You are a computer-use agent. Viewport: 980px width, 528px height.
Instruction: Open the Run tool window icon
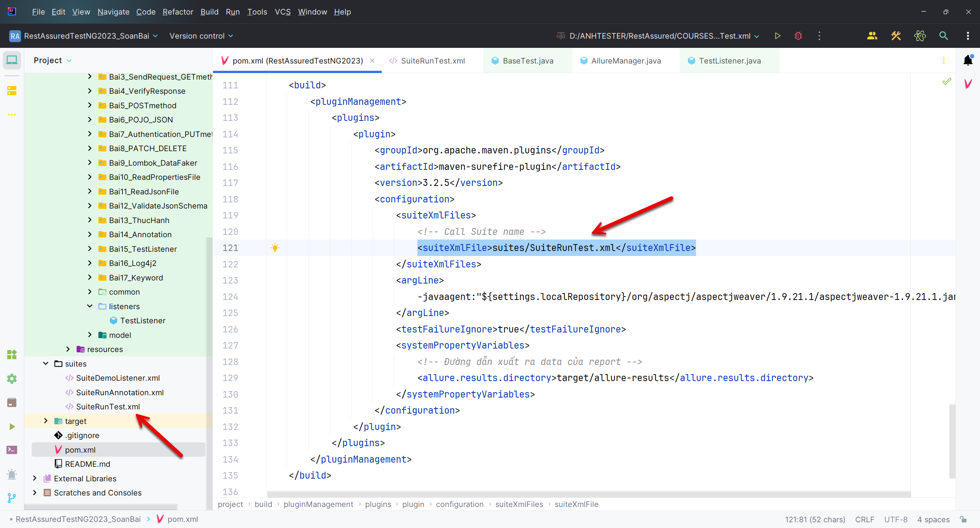coord(12,427)
